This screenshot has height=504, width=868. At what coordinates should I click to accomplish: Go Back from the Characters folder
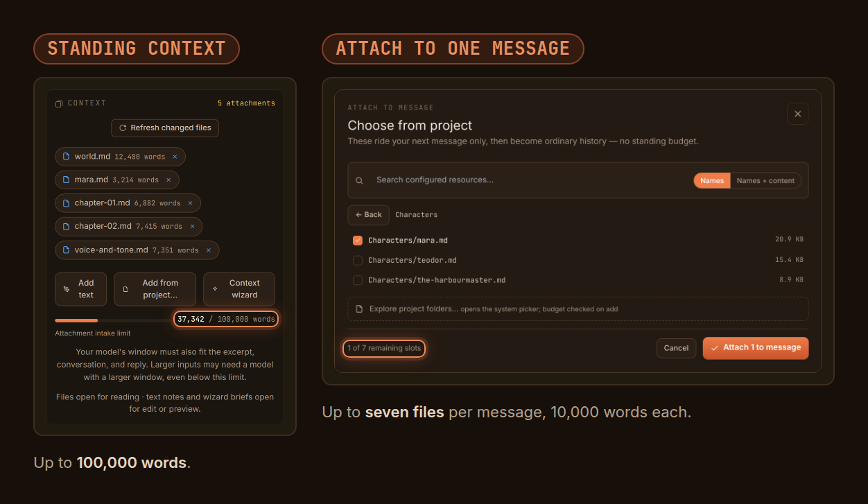(369, 215)
